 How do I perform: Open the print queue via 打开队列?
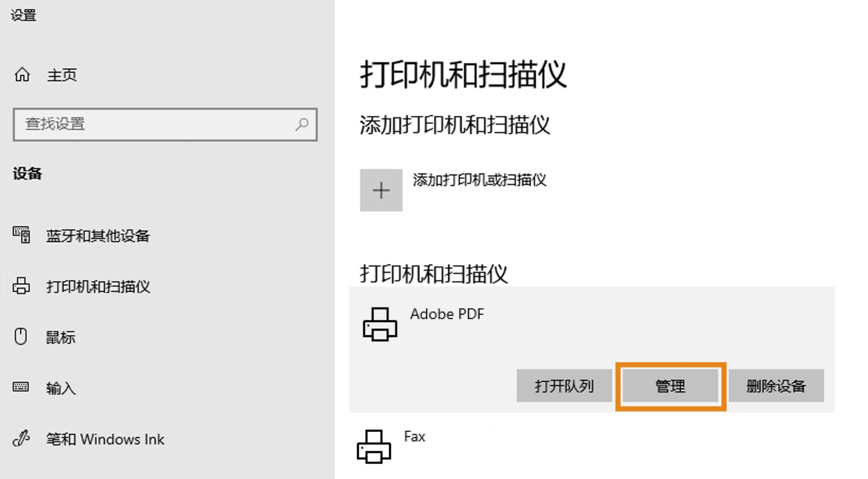(564, 386)
